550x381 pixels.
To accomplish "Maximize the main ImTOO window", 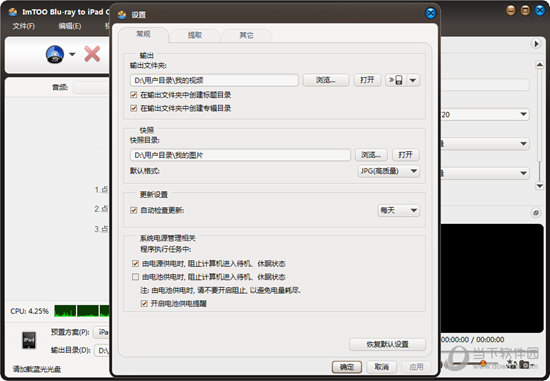I will [x=525, y=10].
